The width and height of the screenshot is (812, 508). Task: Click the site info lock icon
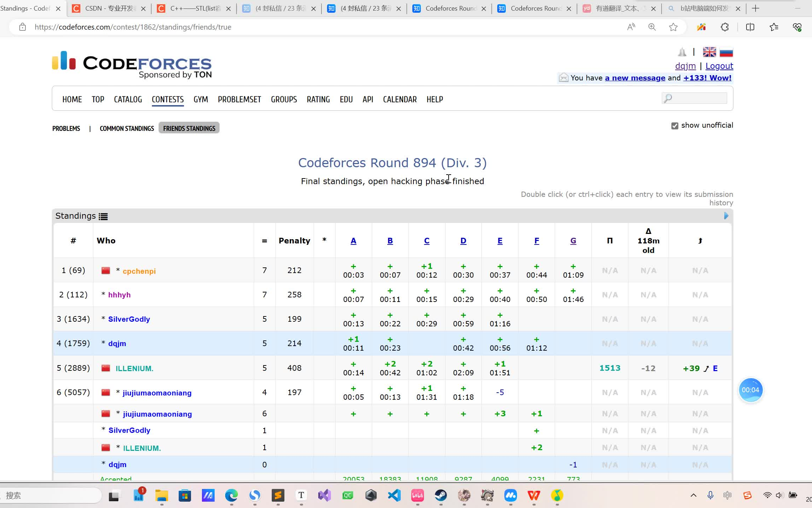(23, 27)
